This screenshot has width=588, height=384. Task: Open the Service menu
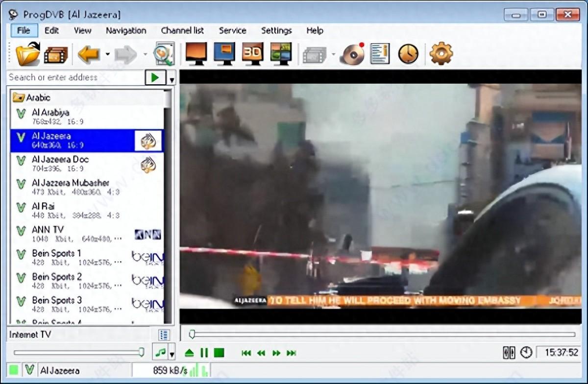pyautogui.click(x=232, y=30)
